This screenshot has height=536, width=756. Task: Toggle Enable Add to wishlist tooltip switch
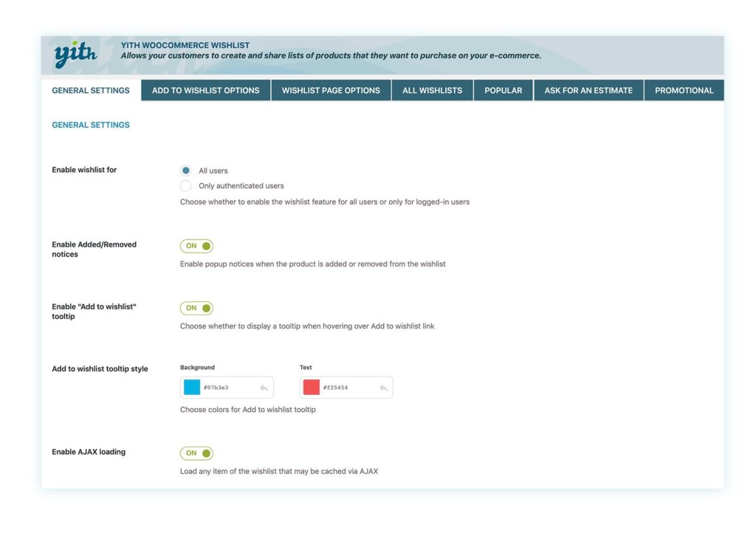point(196,308)
